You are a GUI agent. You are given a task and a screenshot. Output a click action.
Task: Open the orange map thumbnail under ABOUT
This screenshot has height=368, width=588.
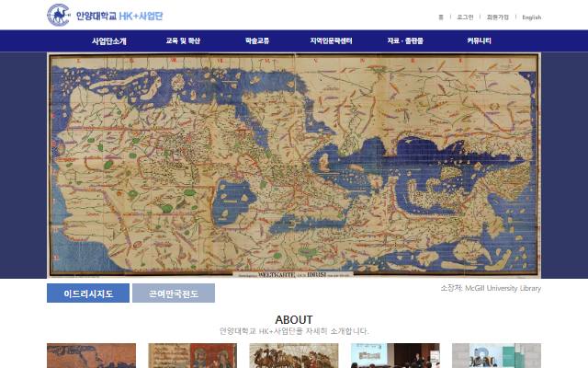click(x=92, y=356)
